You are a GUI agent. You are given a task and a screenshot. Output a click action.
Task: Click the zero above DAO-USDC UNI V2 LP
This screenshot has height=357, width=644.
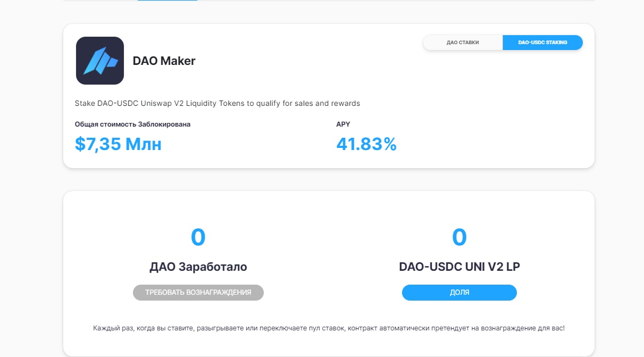(x=459, y=237)
